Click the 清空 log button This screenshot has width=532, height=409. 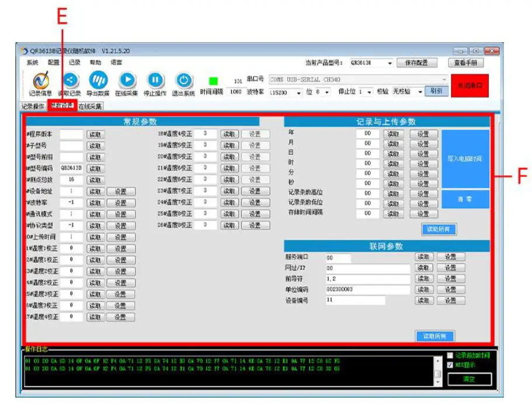(470, 379)
